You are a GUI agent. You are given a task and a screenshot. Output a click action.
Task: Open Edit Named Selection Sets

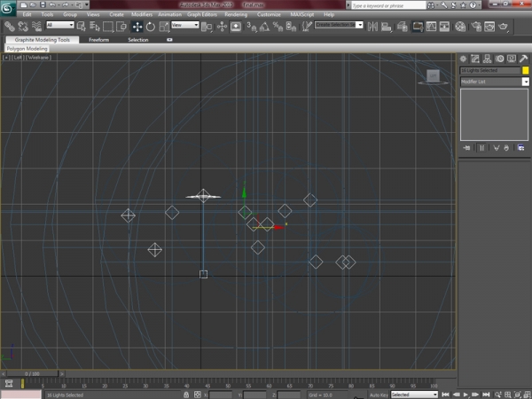[307, 27]
